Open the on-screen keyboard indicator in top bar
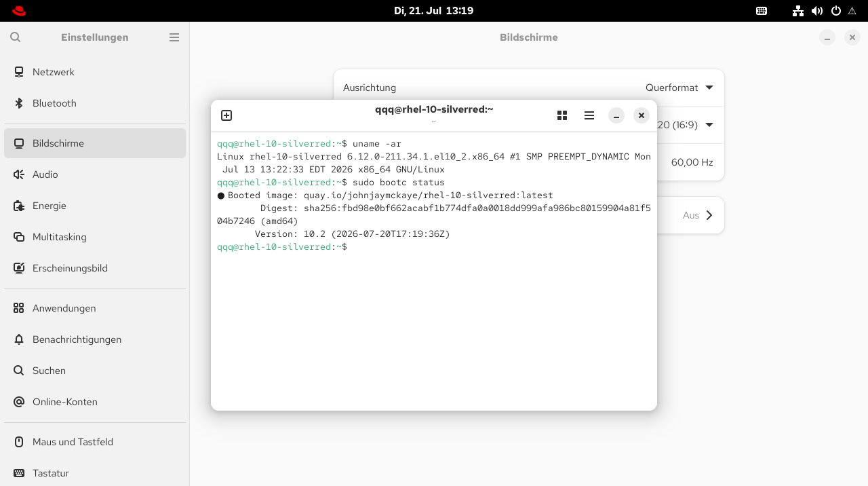 [x=762, y=11]
